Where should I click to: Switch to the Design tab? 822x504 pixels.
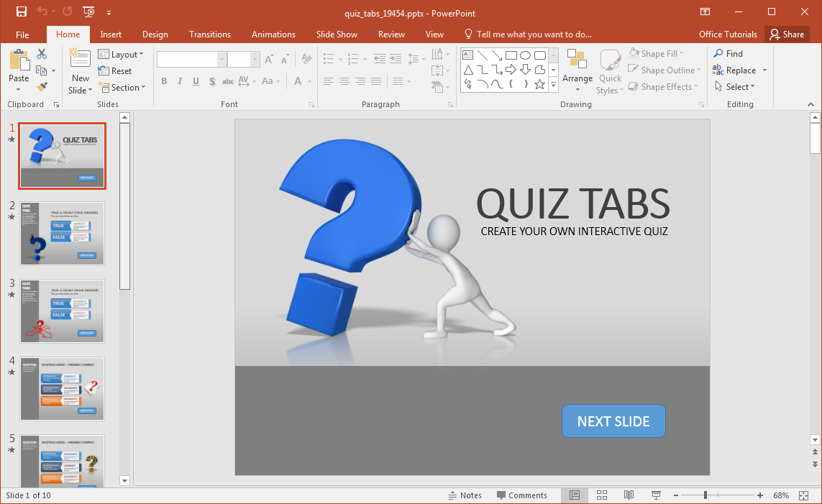(155, 34)
